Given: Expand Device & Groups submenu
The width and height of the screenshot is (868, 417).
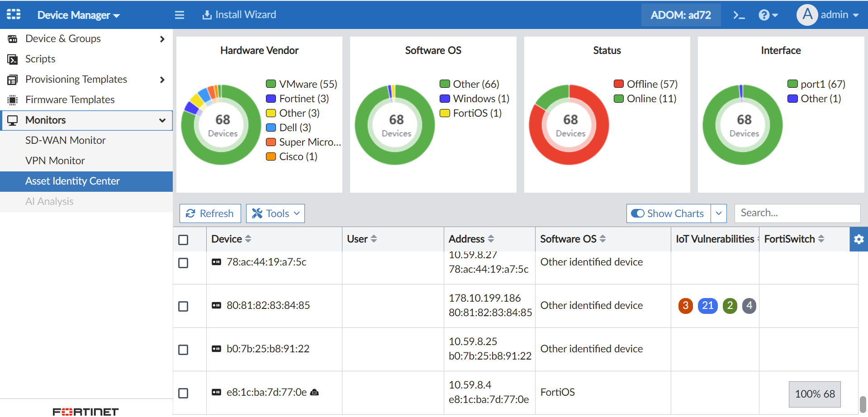Looking at the screenshot, I should tap(162, 39).
